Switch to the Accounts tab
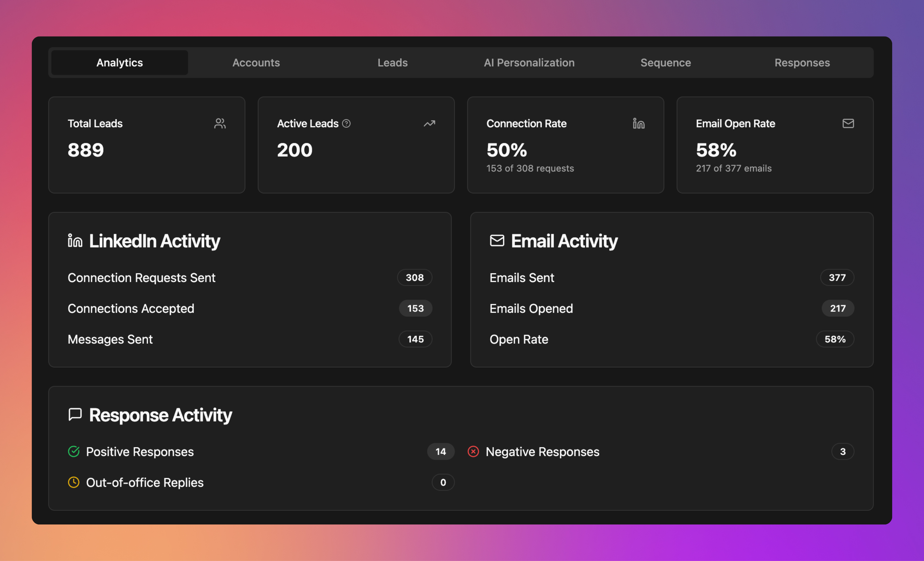This screenshot has width=924, height=561. click(256, 63)
